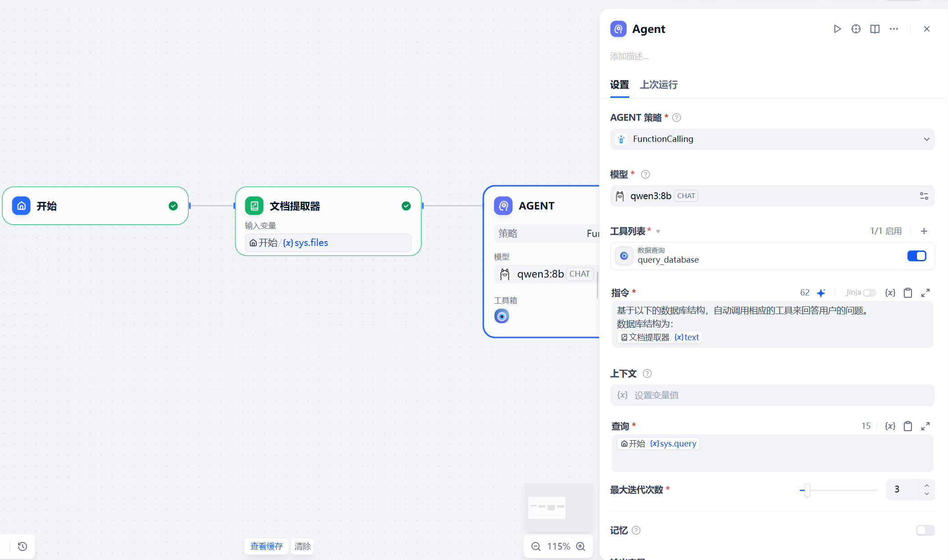Click the sparkle prompt generator icon
Image resolution: width=948 pixels, height=560 pixels.
tap(821, 293)
